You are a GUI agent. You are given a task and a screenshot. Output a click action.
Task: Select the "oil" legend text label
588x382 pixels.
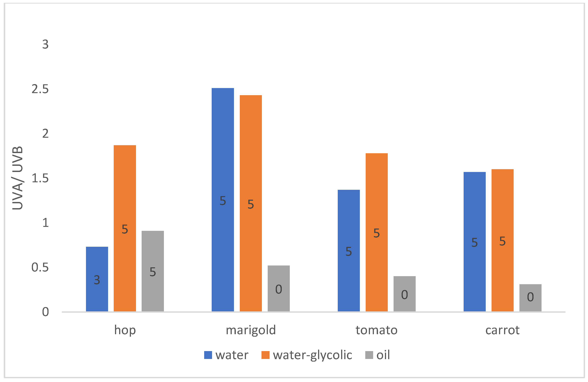pyautogui.click(x=383, y=355)
